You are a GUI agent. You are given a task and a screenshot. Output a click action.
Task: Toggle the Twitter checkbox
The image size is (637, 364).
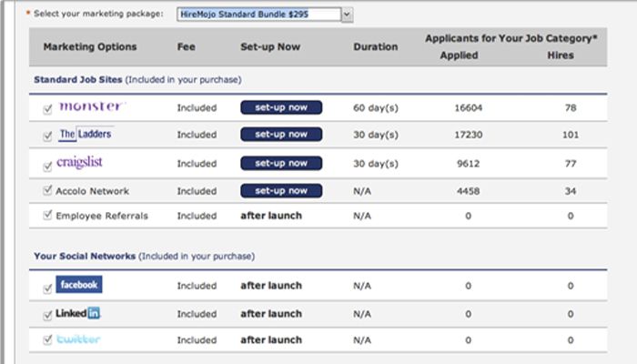[47, 341]
